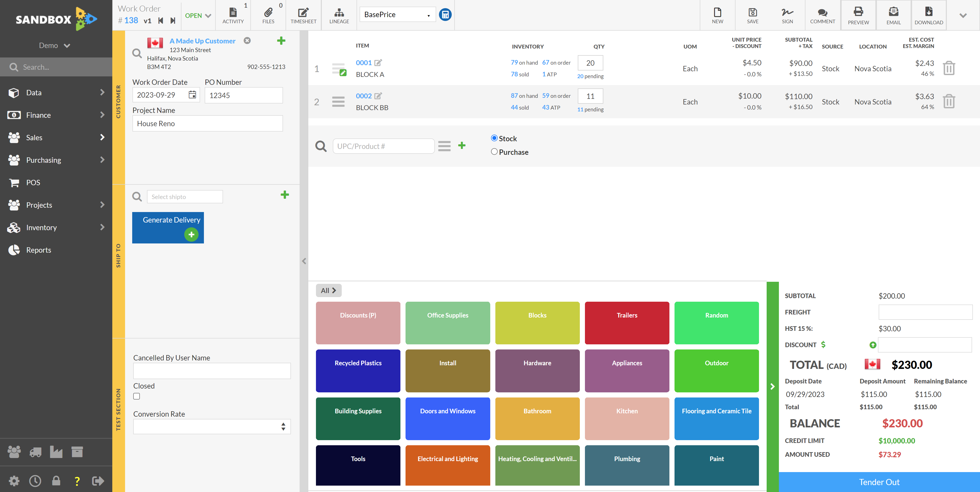
Task: Expand the Sales menu
Action: pos(56,137)
